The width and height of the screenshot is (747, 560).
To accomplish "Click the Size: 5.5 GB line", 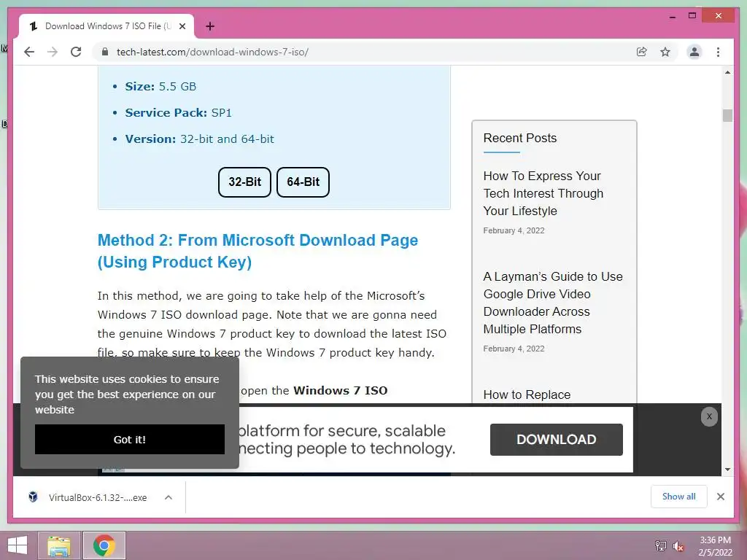I will 160,87.
